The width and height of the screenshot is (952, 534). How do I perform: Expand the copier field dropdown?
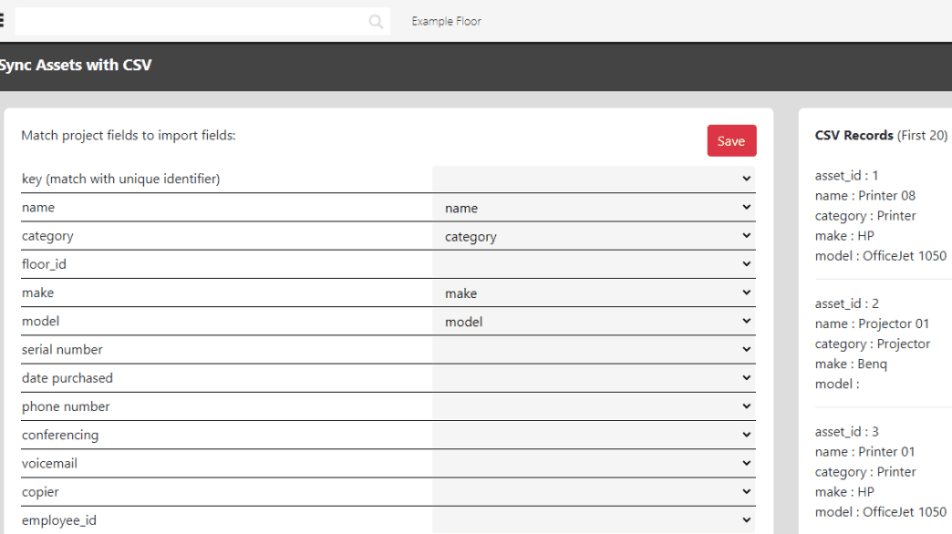594,493
